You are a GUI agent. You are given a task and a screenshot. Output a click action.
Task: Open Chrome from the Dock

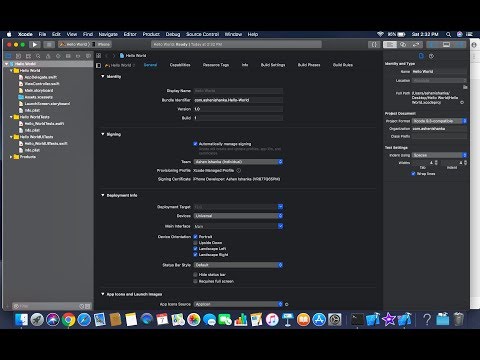[x=68, y=320]
